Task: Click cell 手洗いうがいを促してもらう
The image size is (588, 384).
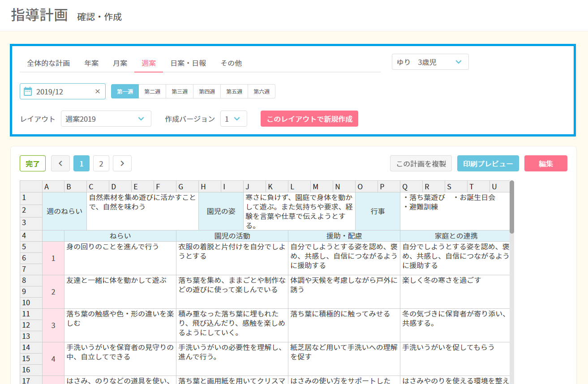Action: tap(455, 359)
